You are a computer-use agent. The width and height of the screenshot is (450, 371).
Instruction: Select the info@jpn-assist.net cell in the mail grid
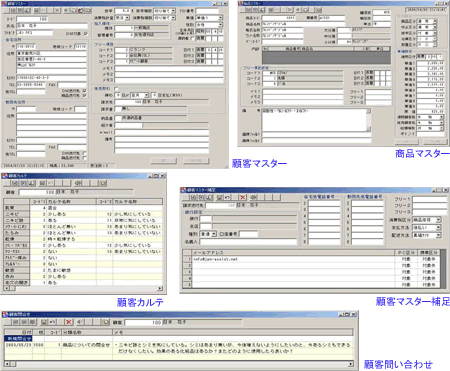point(293,259)
